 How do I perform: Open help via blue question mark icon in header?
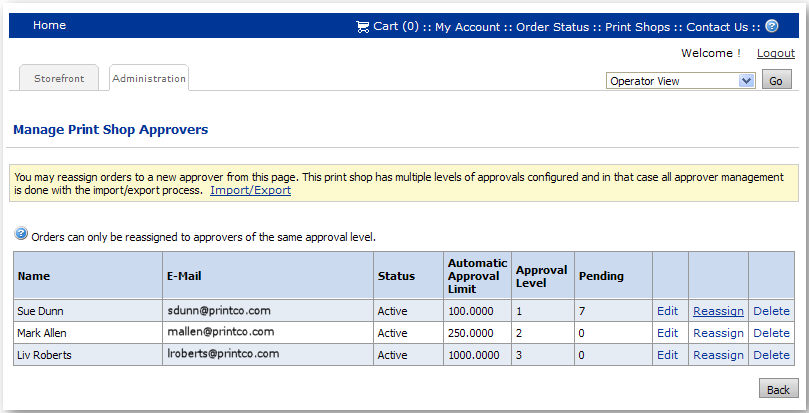coord(772,27)
